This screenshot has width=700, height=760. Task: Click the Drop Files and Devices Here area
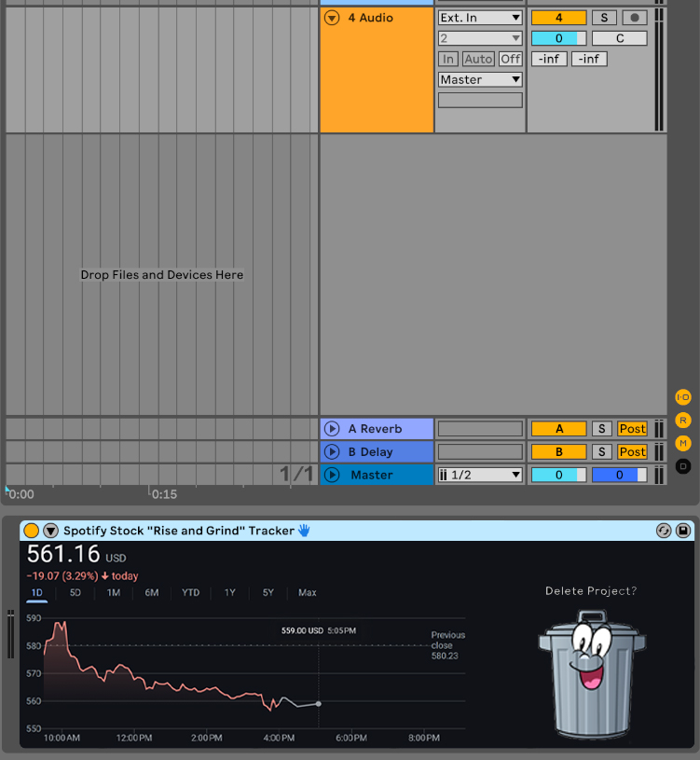162,275
